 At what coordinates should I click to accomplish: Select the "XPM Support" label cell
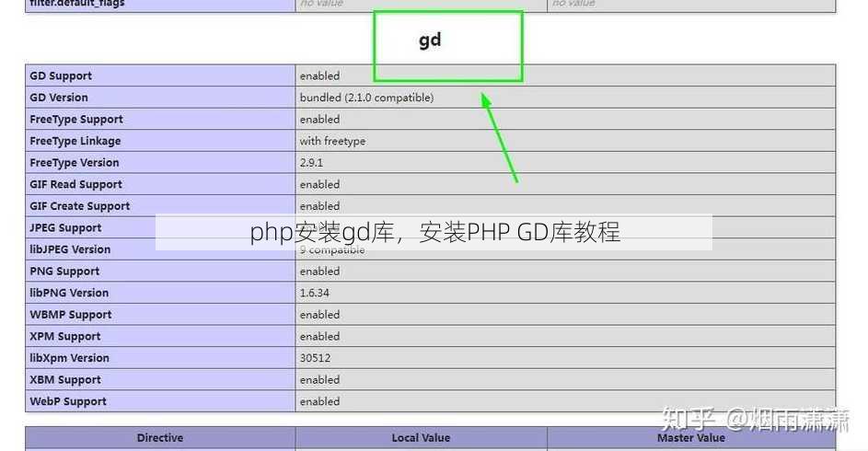click(160, 337)
